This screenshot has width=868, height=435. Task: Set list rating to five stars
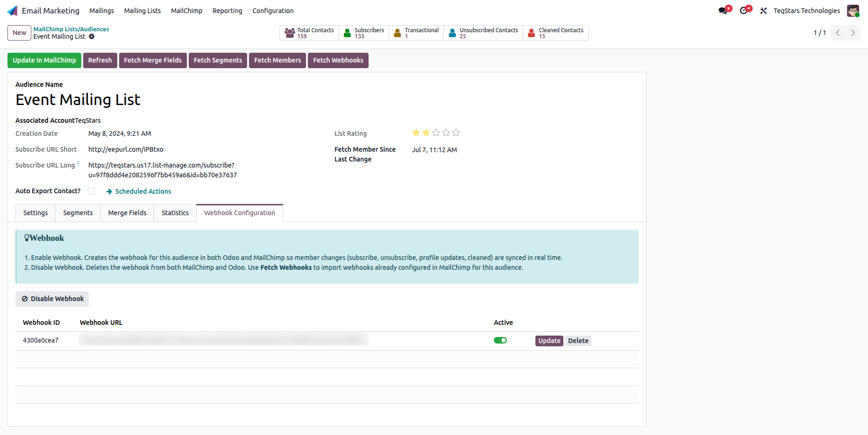(456, 133)
